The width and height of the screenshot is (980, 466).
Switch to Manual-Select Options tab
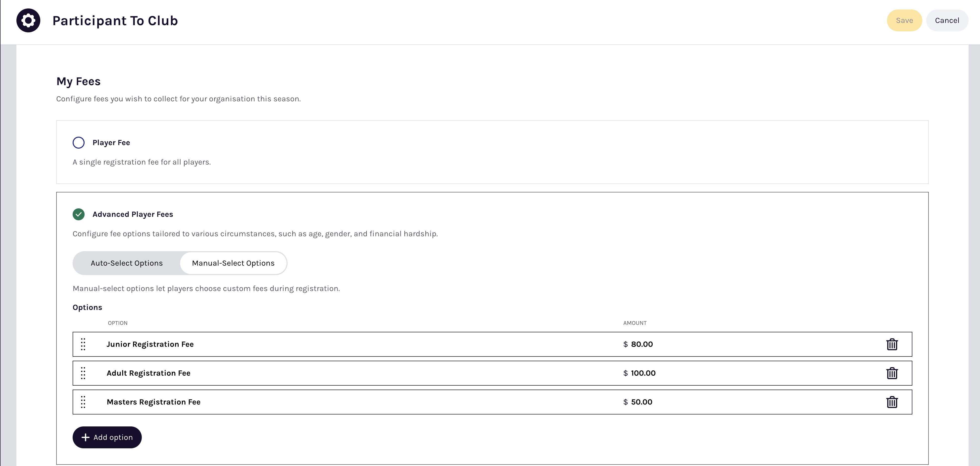233,263
